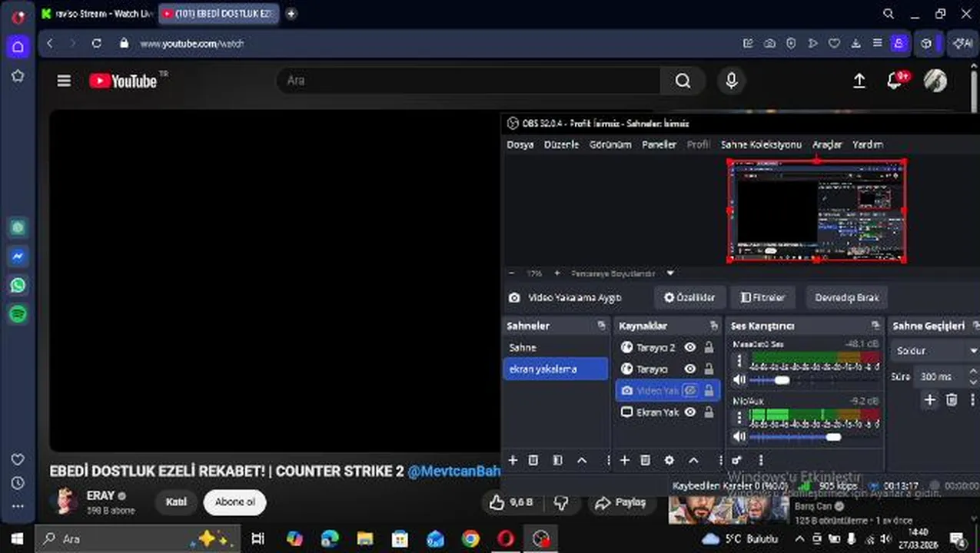Image resolution: width=980 pixels, height=553 pixels.
Task: Reload the page in Opera
Action: coord(96,44)
